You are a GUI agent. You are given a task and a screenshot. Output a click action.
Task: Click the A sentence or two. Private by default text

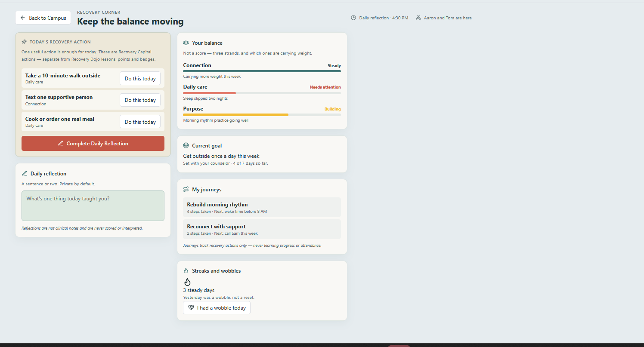tap(58, 184)
